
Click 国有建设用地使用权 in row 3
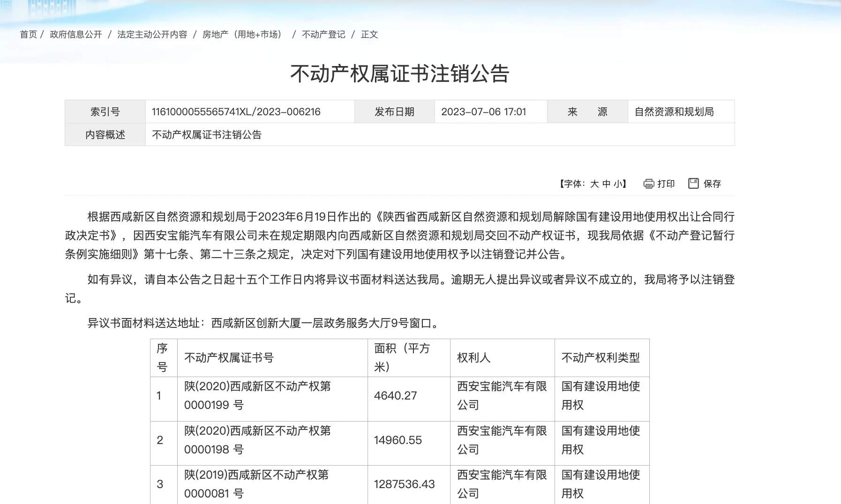pos(601,484)
